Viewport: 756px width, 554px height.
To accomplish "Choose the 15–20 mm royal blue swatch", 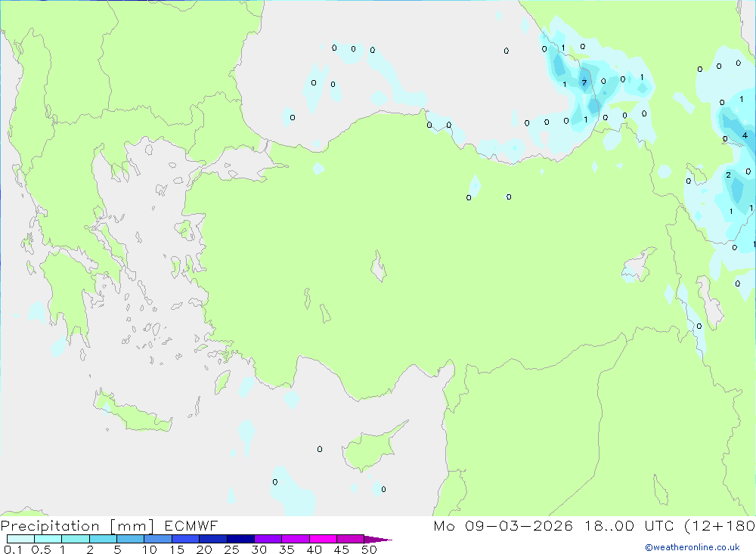I will pos(186,539).
